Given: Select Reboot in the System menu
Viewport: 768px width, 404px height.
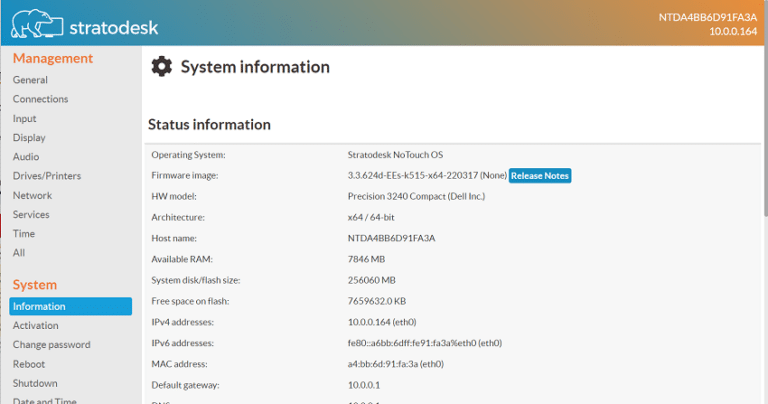Looking at the screenshot, I should (28, 364).
